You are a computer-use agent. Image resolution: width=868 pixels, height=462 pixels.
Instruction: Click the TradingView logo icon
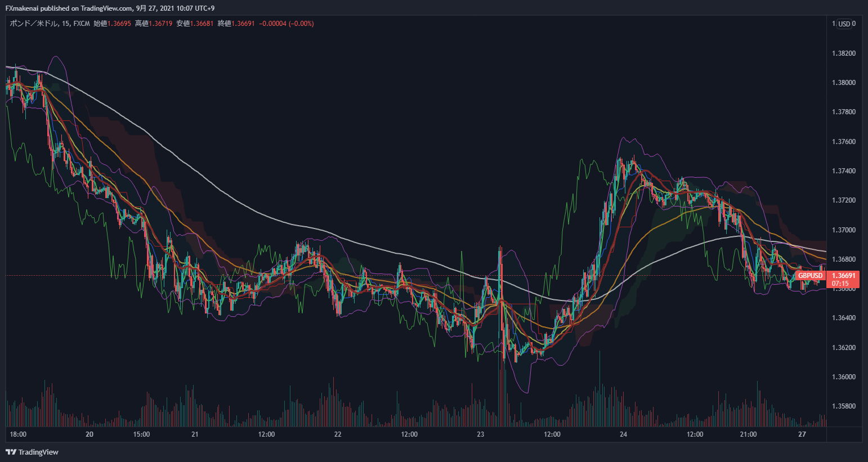(11, 452)
